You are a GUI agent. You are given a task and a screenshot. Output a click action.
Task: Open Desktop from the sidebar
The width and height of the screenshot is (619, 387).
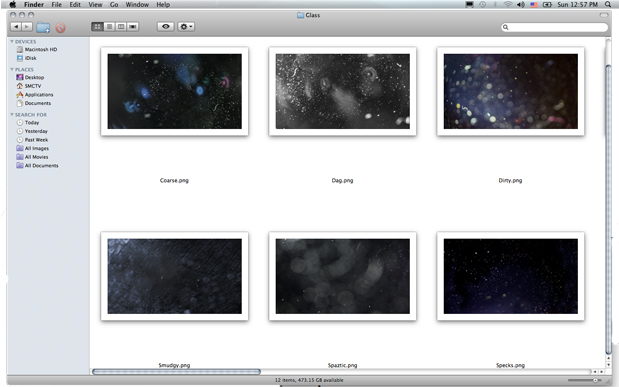pos(30,77)
